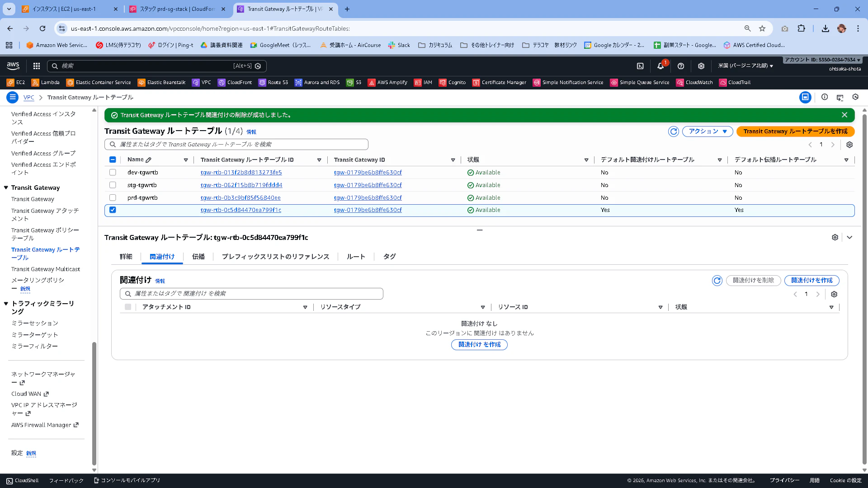The height and width of the screenshot is (488, 868).
Task: Uncheck the tgw-rtb-0c5d84470ea799f1c row checkbox
Action: 113,210
